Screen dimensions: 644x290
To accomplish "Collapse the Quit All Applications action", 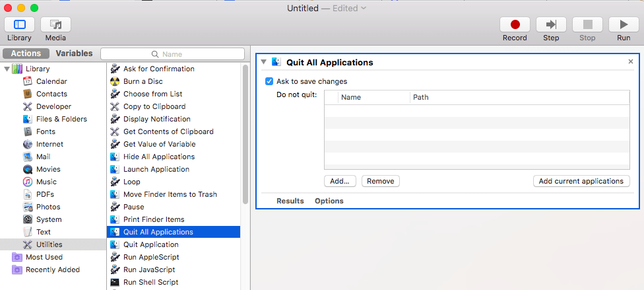I will [x=264, y=62].
